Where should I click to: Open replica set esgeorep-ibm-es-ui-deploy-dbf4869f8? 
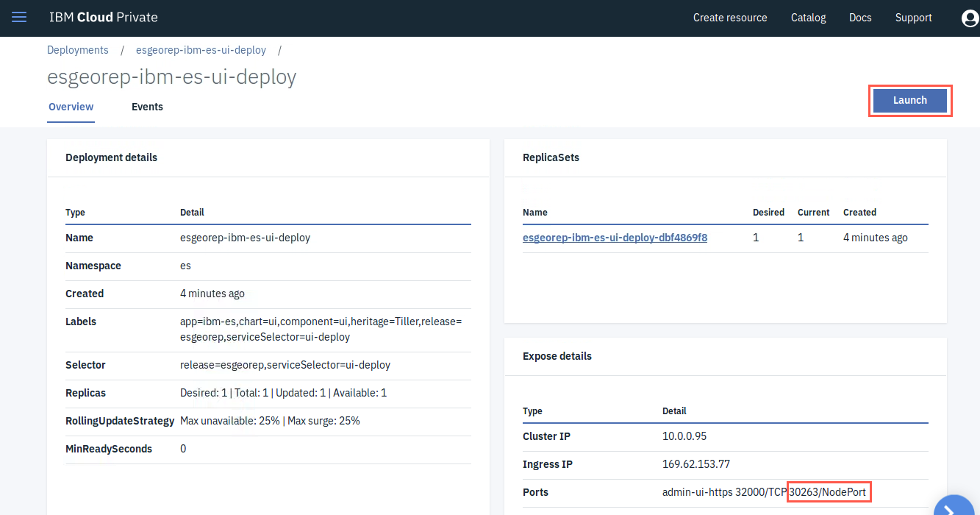pos(615,238)
